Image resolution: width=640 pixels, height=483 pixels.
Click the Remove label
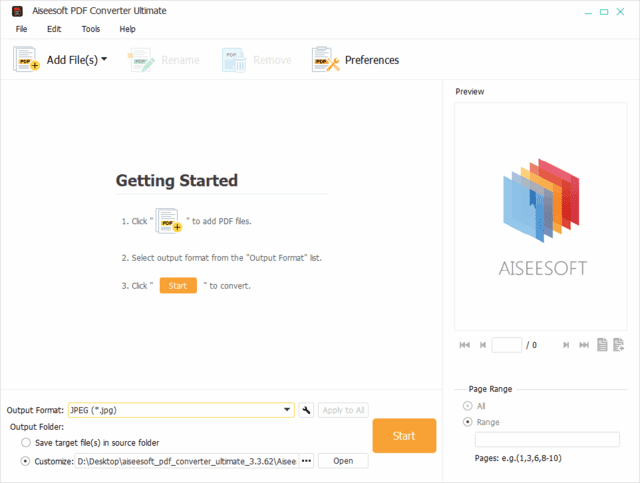click(x=272, y=60)
